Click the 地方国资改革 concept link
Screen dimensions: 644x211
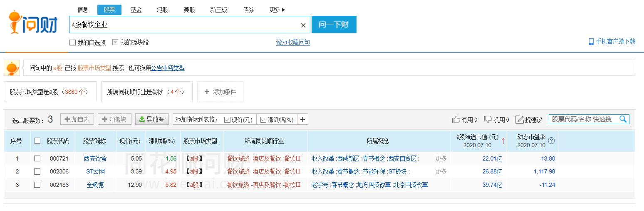[x=374, y=184]
